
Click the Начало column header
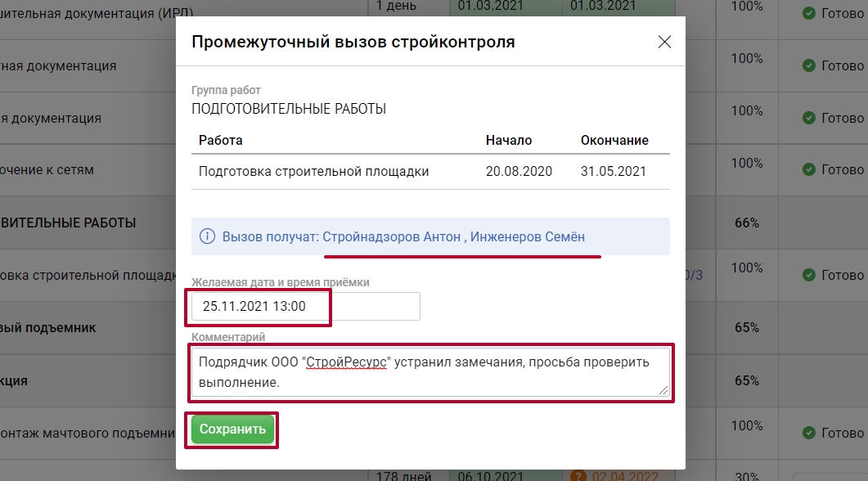(508, 140)
